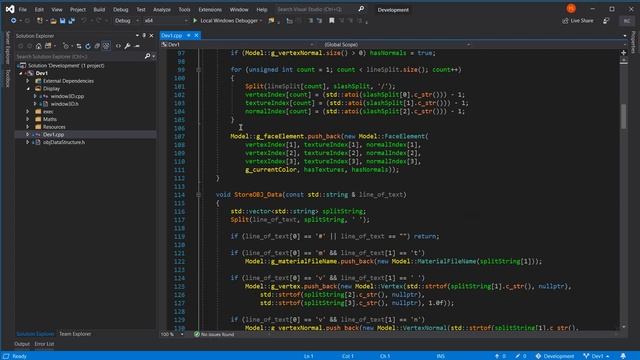Click the Send Feedback icon
The height and width of the screenshot is (360, 640).
tap(606, 20)
